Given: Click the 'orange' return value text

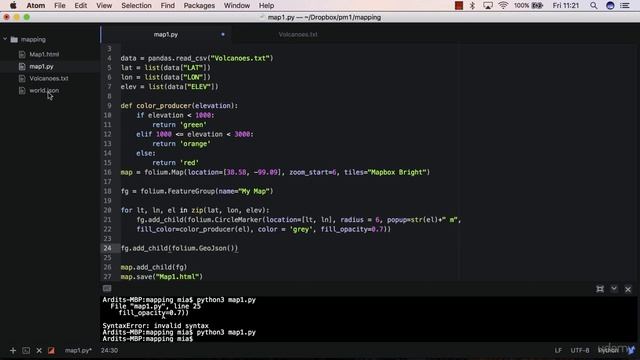Looking at the screenshot, I should 195,144.
